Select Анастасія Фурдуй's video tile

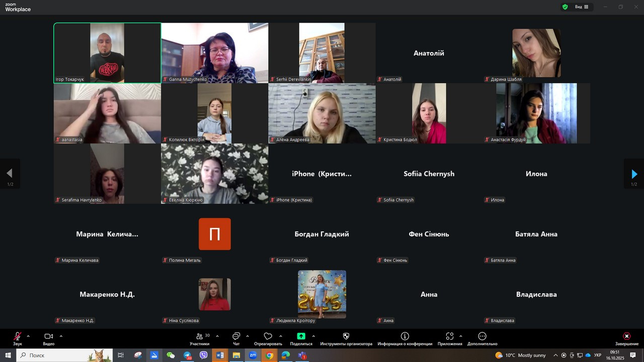(x=536, y=113)
